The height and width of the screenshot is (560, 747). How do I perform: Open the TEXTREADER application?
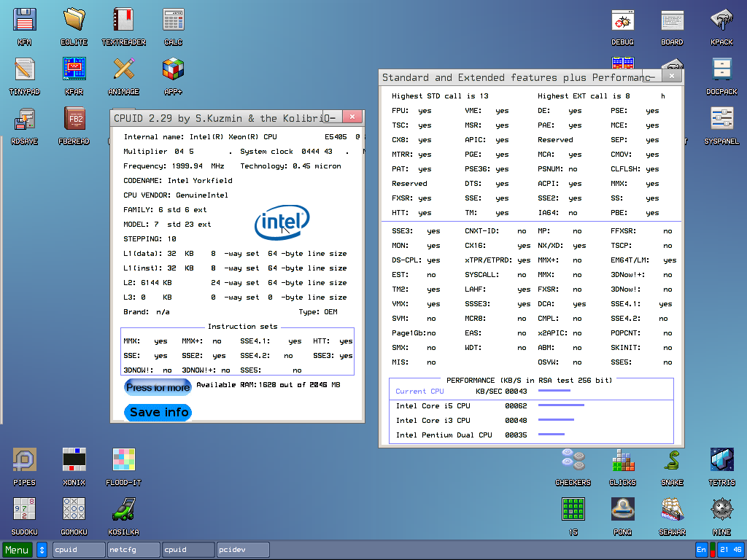(123, 20)
